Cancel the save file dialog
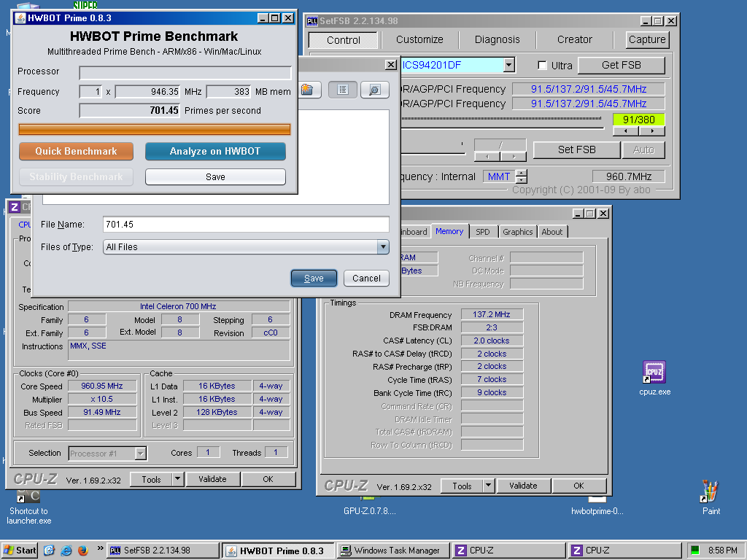Image resolution: width=747 pixels, height=560 pixels. [366, 279]
